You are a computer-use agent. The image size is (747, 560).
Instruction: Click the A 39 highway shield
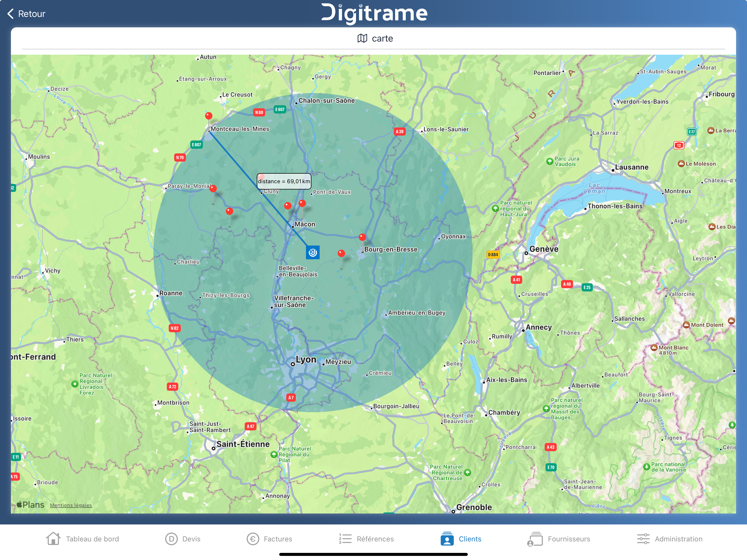[x=400, y=132]
